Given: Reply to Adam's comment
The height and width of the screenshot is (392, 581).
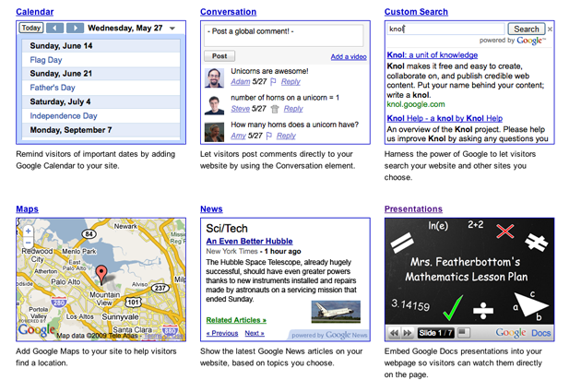Looking at the screenshot, I should [290, 81].
